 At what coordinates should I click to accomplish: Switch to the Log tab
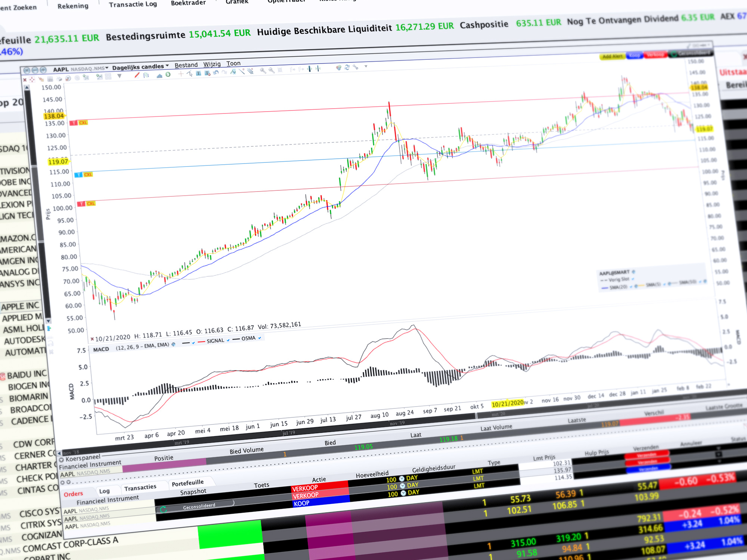pyautogui.click(x=105, y=491)
